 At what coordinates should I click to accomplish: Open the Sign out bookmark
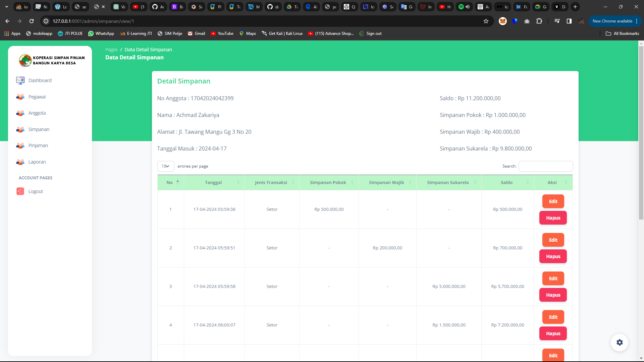tap(370, 34)
